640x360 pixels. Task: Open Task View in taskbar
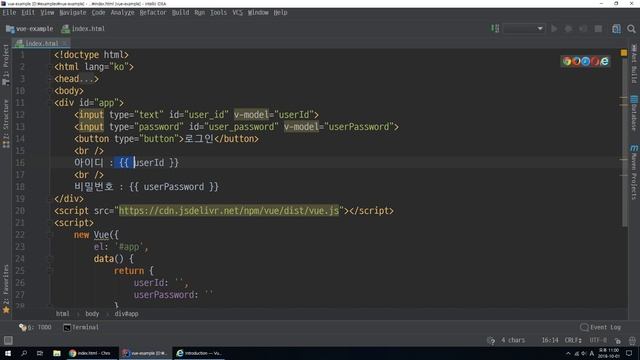click(40, 353)
